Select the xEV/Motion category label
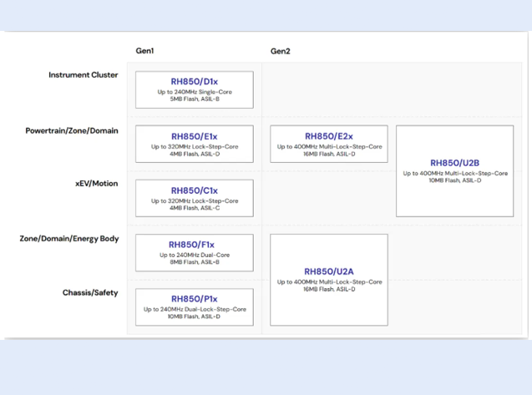 (x=96, y=183)
